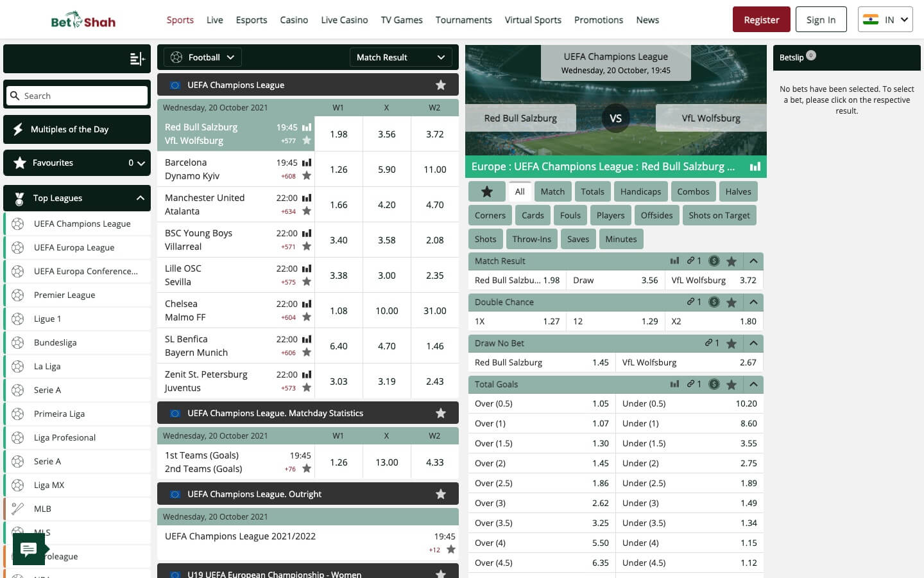The width and height of the screenshot is (924, 578).
Task: Toggle favourite star for SL Benfica match
Action: (307, 353)
